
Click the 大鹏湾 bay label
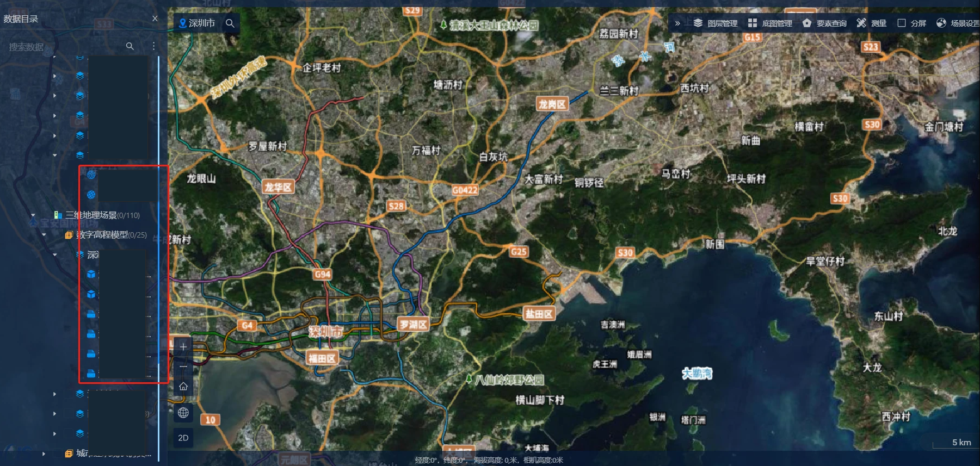(x=697, y=374)
